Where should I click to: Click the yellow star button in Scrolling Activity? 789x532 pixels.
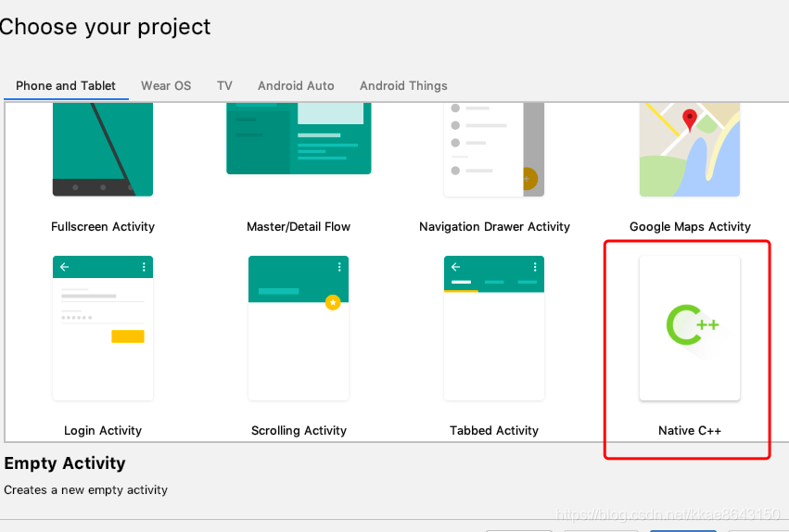(333, 302)
